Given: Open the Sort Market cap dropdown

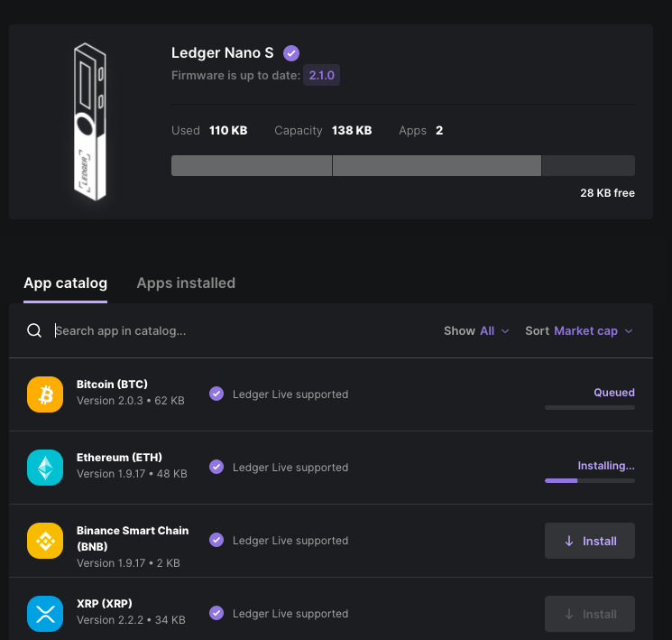Looking at the screenshot, I should click(579, 330).
